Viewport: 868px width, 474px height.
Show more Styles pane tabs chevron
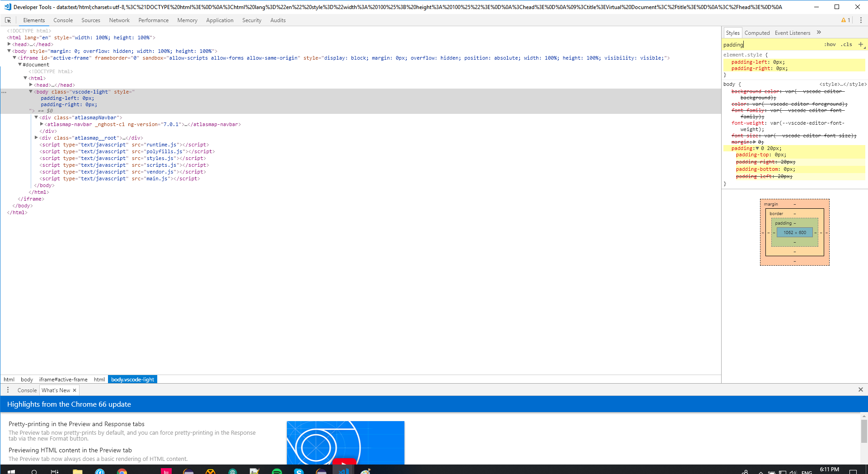pos(819,33)
